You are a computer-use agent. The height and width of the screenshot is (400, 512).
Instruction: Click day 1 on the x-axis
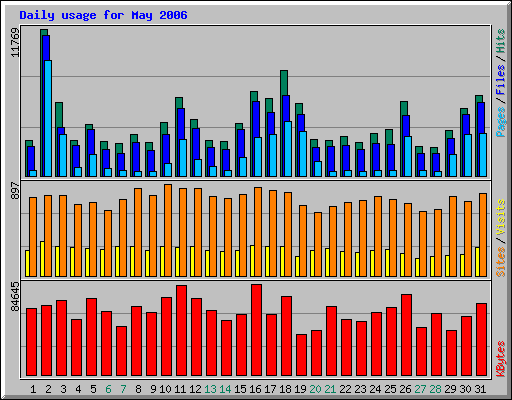pyautogui.click(x=33, y=389)
